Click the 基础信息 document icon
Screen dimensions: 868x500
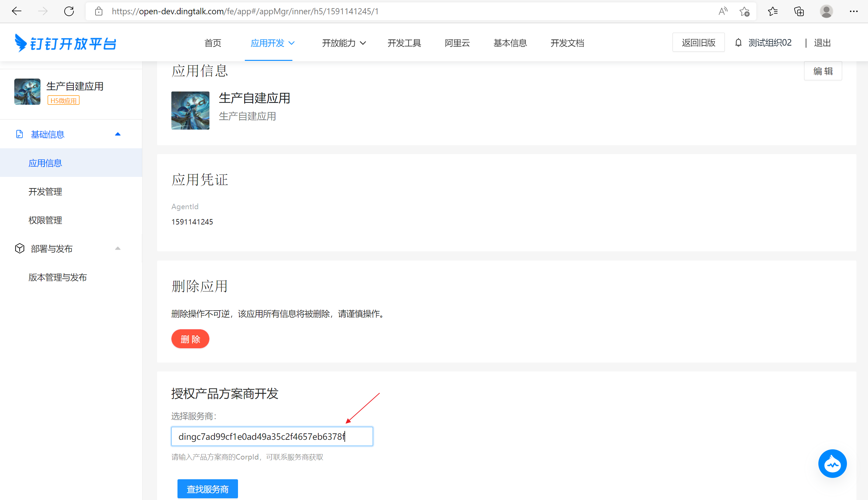pos(20,134)
